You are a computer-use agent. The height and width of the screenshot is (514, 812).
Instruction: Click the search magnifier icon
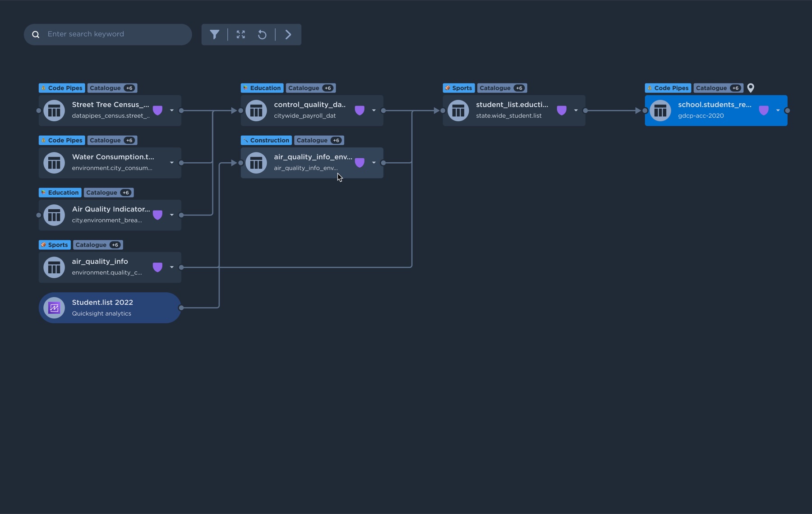pyautogui.click(x=36, y=34)
